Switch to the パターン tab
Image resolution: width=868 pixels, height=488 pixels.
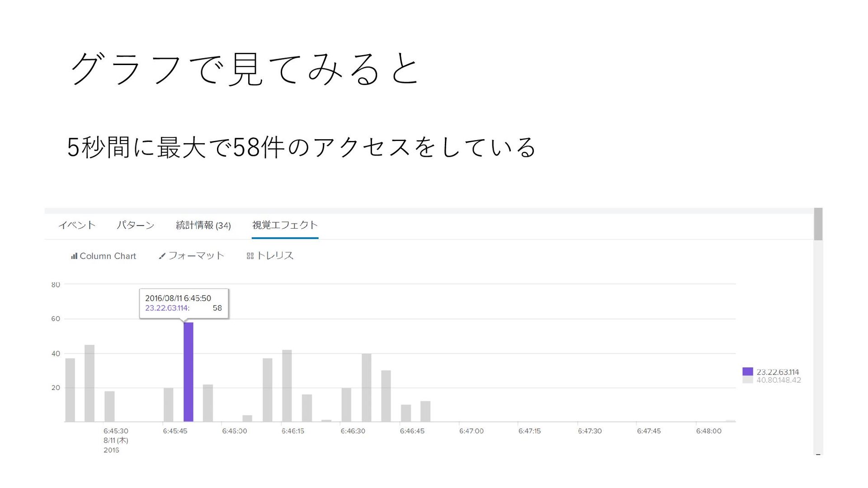click(135, 225)
